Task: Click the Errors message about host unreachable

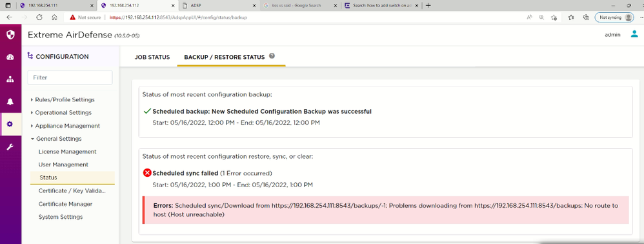Action: coord(386,210)
